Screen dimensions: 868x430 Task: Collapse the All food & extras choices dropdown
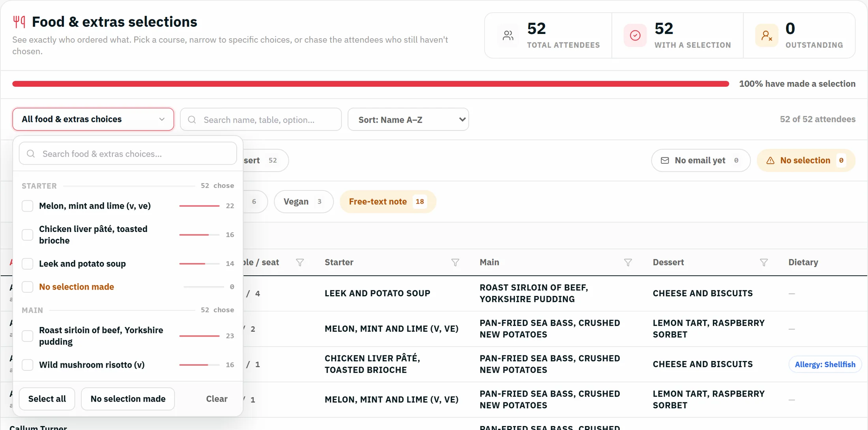coord(93,119)
